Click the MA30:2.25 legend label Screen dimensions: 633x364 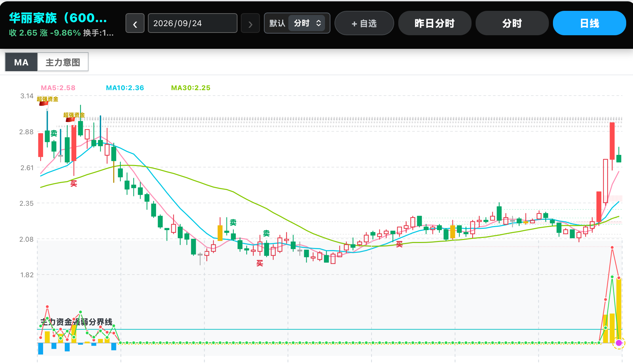[x=191, y=88]
